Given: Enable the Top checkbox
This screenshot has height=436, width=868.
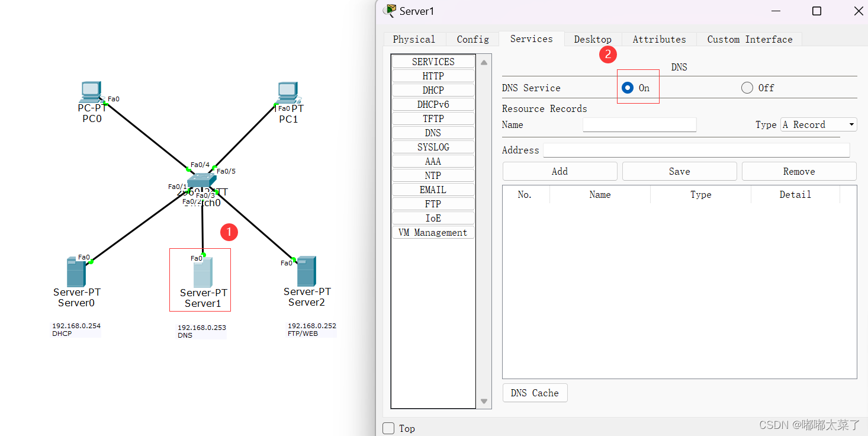Looking at the screenshot, I should 388,428.
